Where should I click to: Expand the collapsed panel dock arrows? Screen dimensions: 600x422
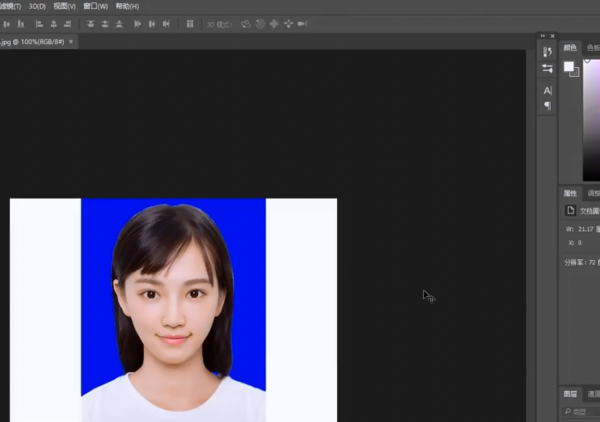click(x=547, y=36)
